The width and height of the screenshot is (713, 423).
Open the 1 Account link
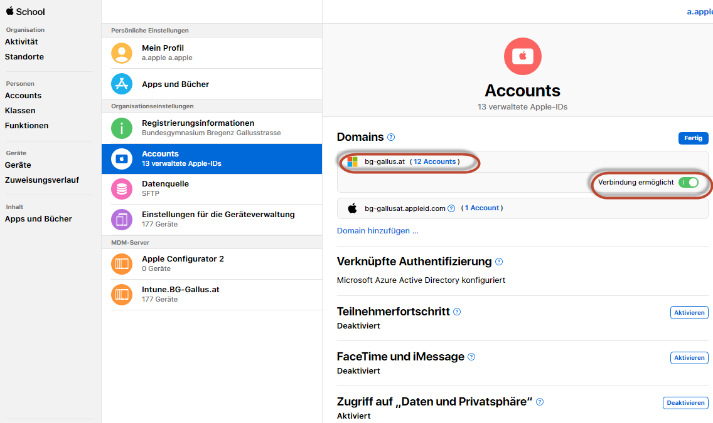click(x=482, y=208)
